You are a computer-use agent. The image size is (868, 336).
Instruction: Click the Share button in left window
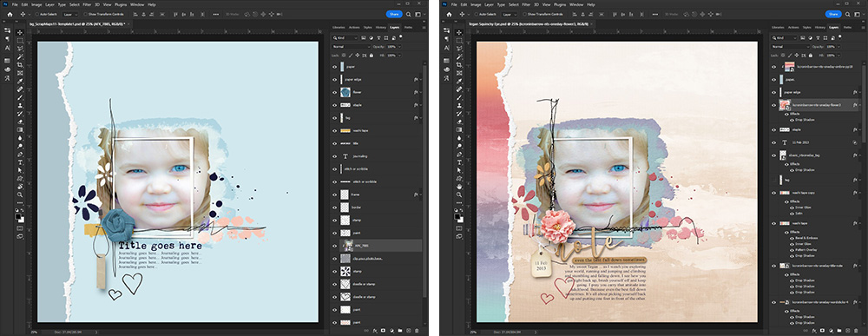point(394,15)
